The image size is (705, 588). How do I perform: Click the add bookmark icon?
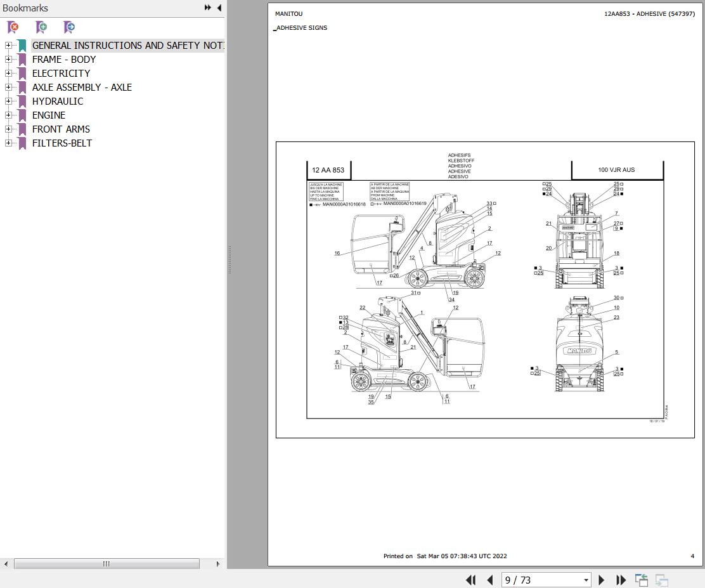41,27
